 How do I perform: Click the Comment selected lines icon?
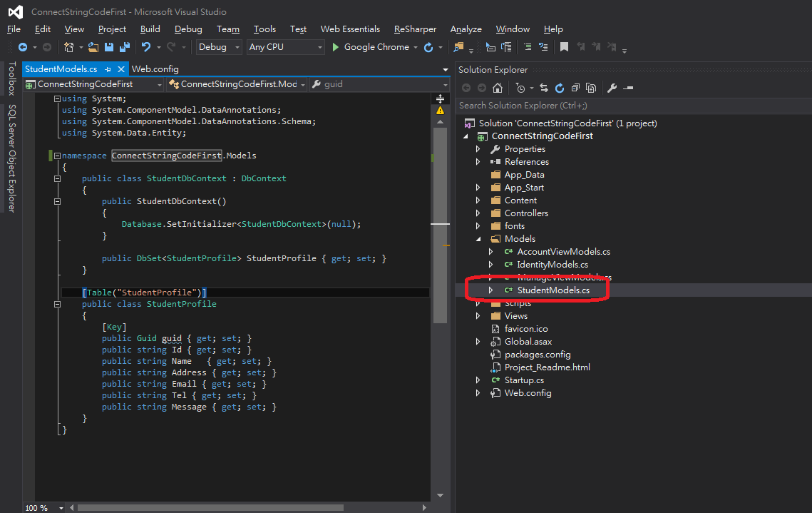coord(527,47)
